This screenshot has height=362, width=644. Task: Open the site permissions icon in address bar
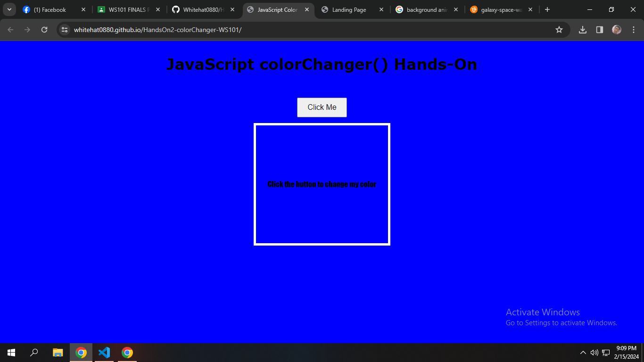tap(64, 29)
